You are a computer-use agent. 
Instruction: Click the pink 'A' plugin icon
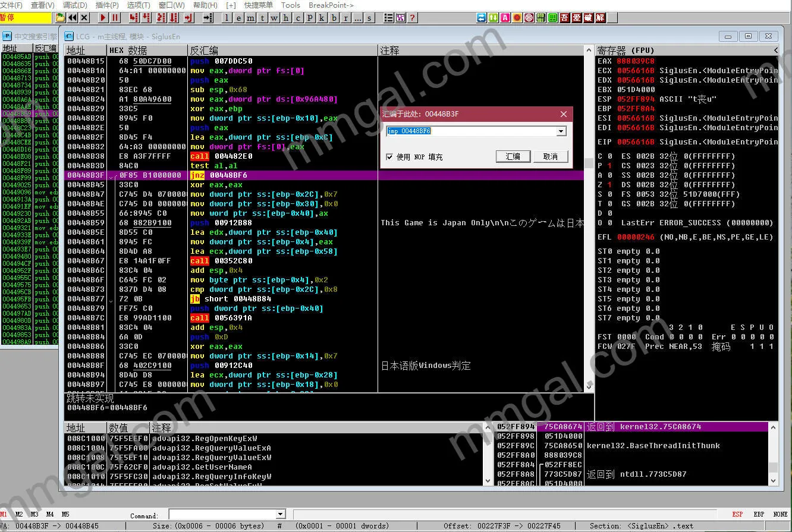pyautogui.click(x=505, y=18)
